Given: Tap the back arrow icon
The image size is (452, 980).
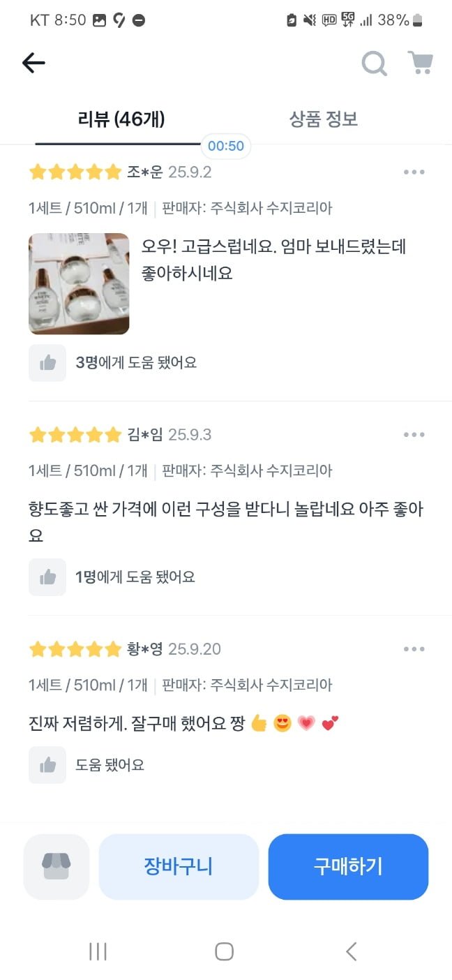Looking at the screenshot, I should [x=33, y=63].
